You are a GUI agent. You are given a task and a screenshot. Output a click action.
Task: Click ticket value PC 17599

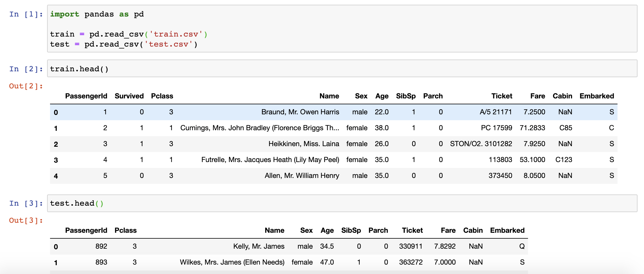click(497, 128)
